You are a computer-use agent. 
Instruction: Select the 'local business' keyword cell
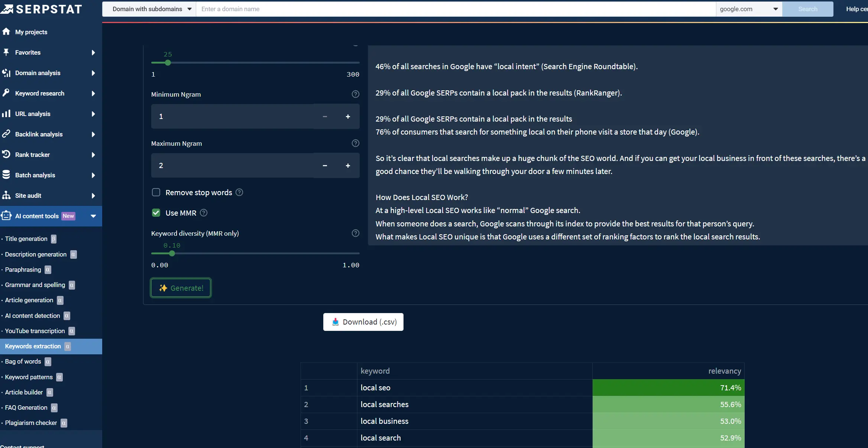pos(475,421)
